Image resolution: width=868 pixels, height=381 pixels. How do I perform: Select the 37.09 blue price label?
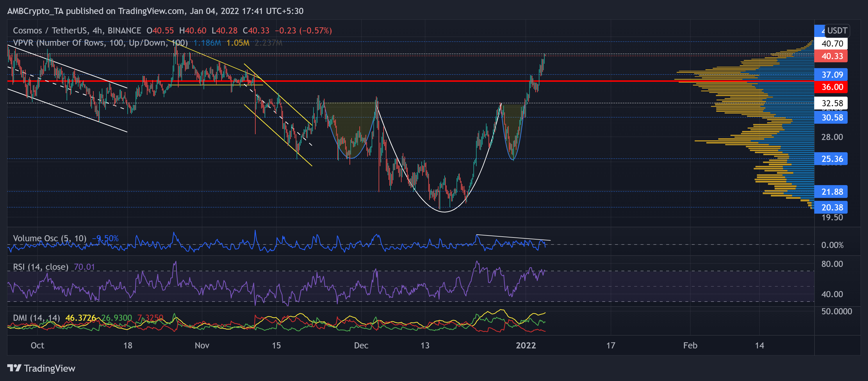click(x=831, y=75)
